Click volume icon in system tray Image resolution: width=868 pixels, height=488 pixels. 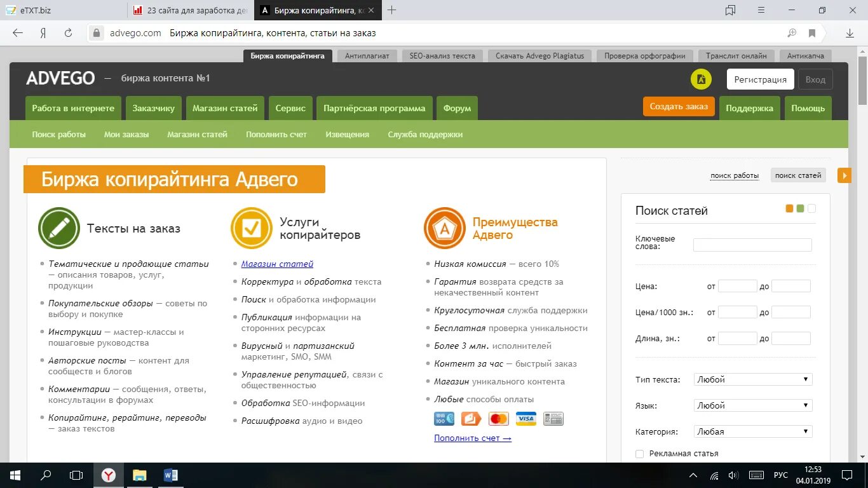click(x=733, y=475)
